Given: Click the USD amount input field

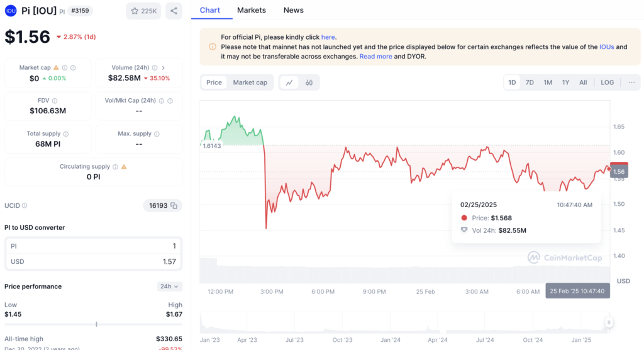Looking at the screenshot, I should (x=93, y=262).
